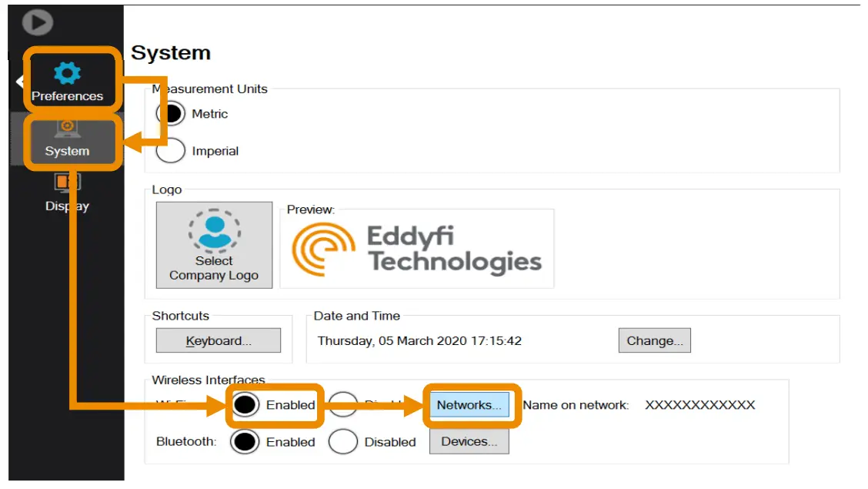Open the Bluetooth Devices dialog
Image resolution: width=868 pixels, height=489 pixels.
[469, 440]
